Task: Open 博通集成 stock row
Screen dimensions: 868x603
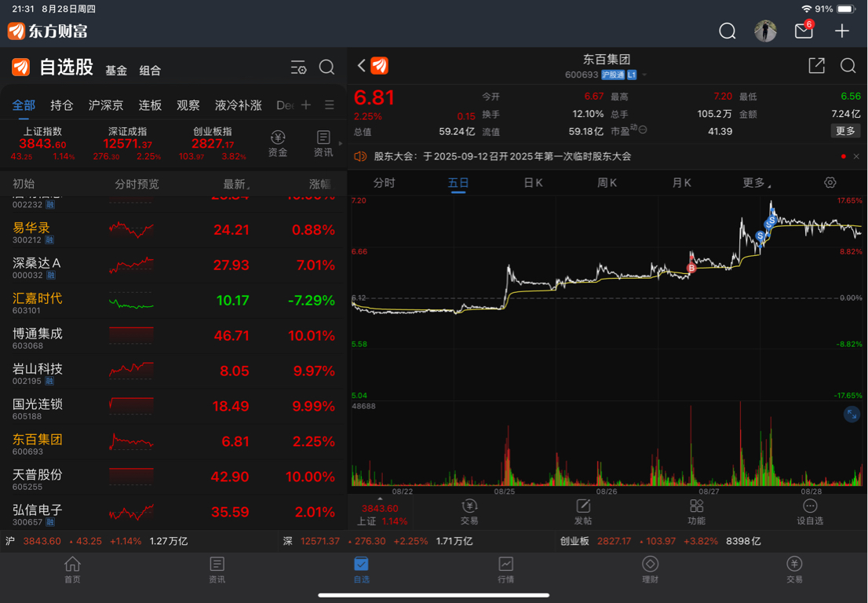Action: click(x=173, y=336)
